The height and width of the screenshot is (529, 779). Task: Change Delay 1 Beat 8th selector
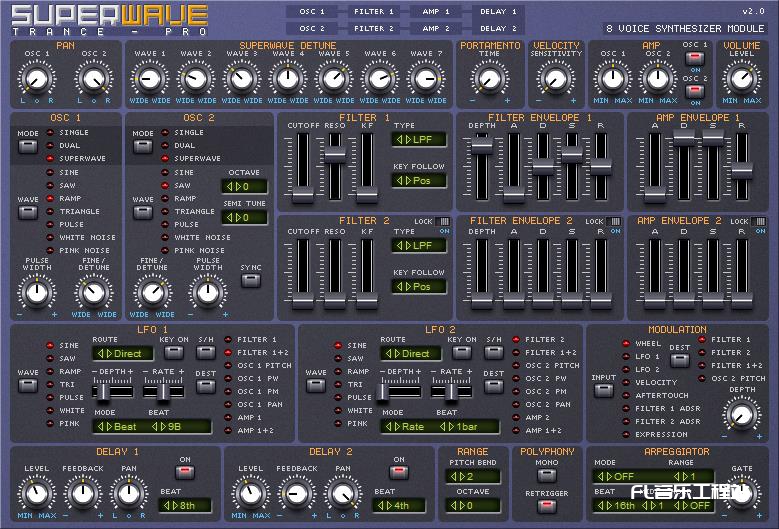tap(185, 506)
